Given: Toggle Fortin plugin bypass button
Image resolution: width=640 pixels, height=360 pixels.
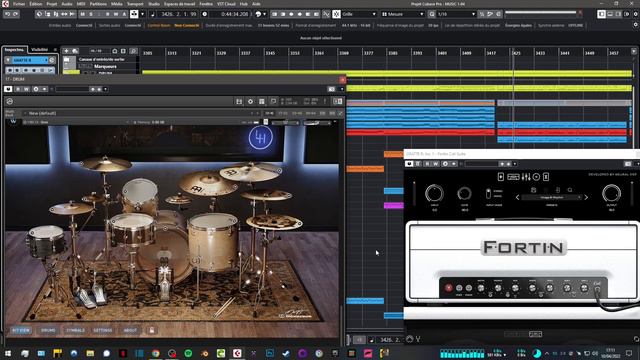Looking at the screenshot, I should point(418,164).
